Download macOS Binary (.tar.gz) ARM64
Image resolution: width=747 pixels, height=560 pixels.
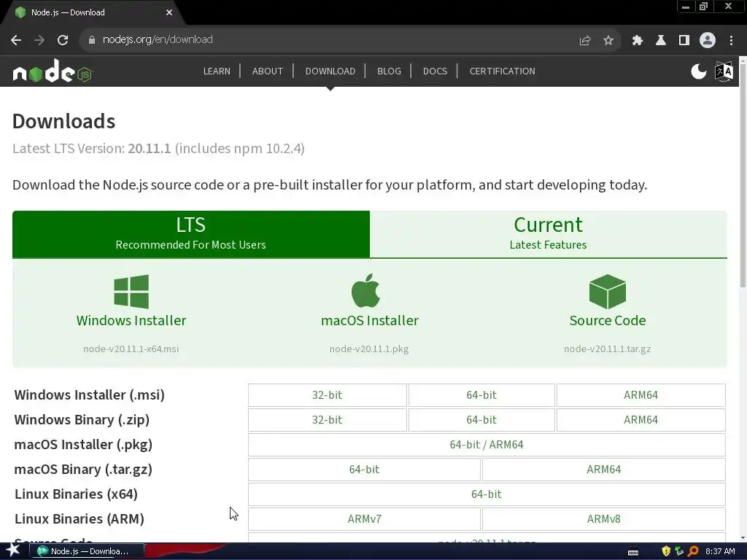click(603, 469)
